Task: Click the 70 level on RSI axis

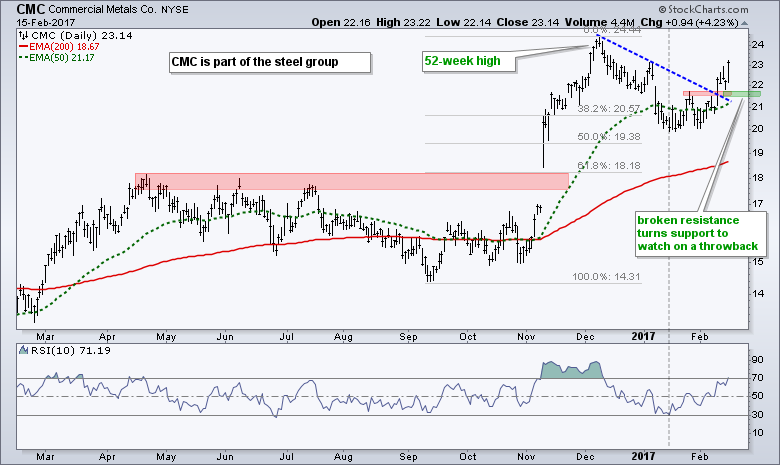Action: pyautogui.click(x=758, y=378)
